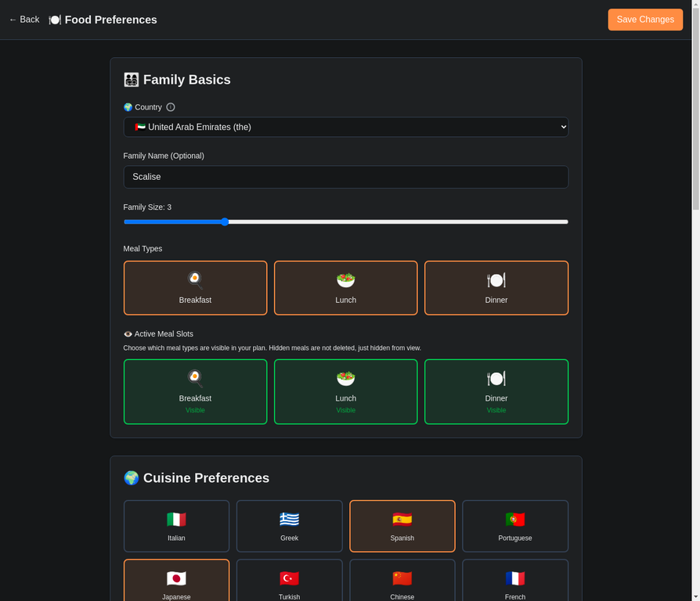
Task: Click the Family Name input field
Action: pos(345,177)
